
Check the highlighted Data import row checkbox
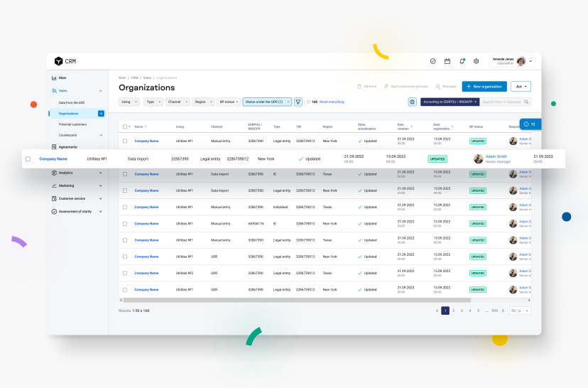(x=28, y=158)
